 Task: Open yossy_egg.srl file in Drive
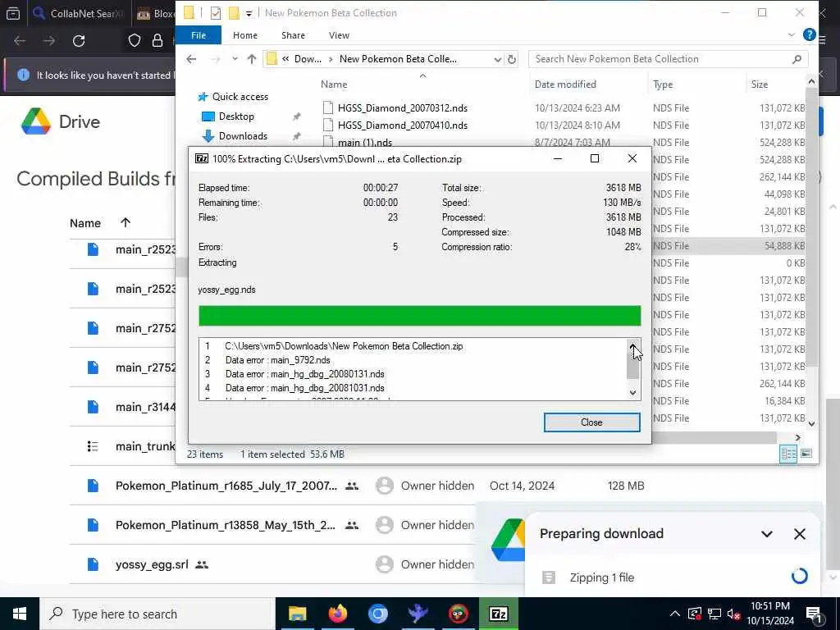pos(152,564)
